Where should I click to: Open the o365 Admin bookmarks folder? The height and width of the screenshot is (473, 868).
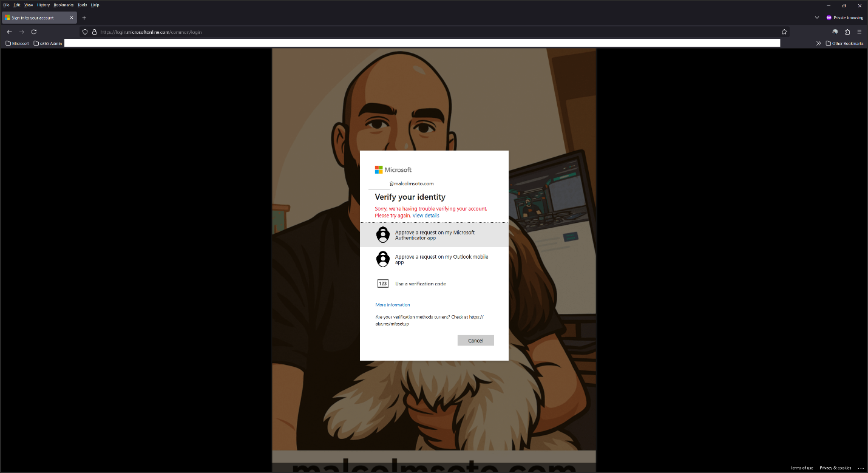pyautogui.click(x=48, y=43)
